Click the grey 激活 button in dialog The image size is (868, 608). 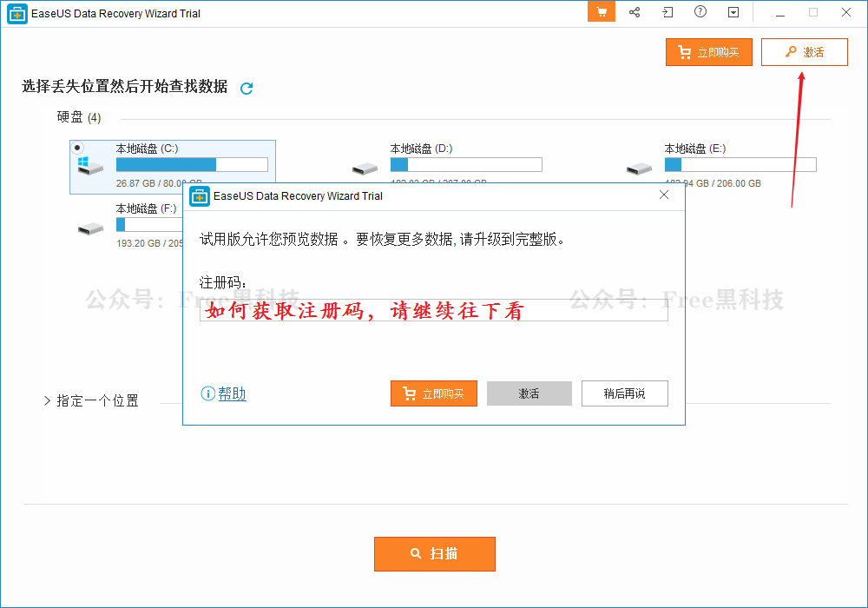[x=529, y=393]
